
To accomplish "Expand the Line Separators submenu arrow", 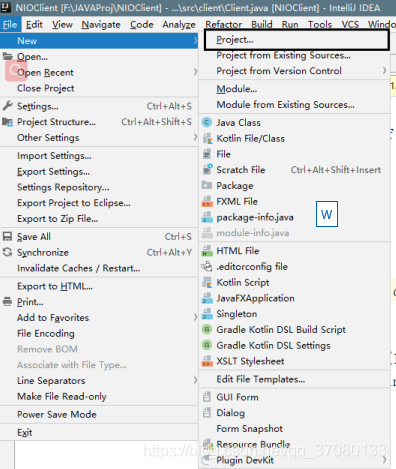I will (195, 380).
